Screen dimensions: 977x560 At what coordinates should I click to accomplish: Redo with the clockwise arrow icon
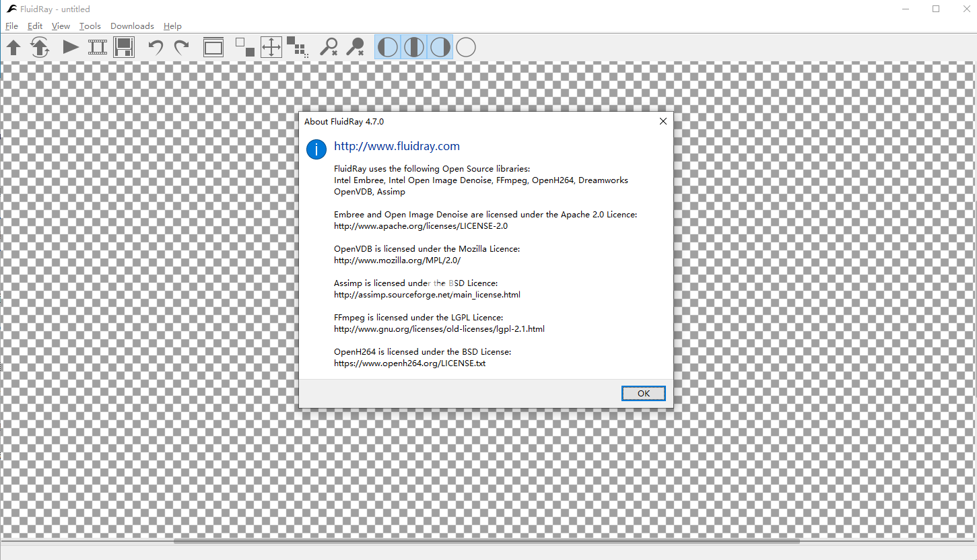click(x=182, y=47)
